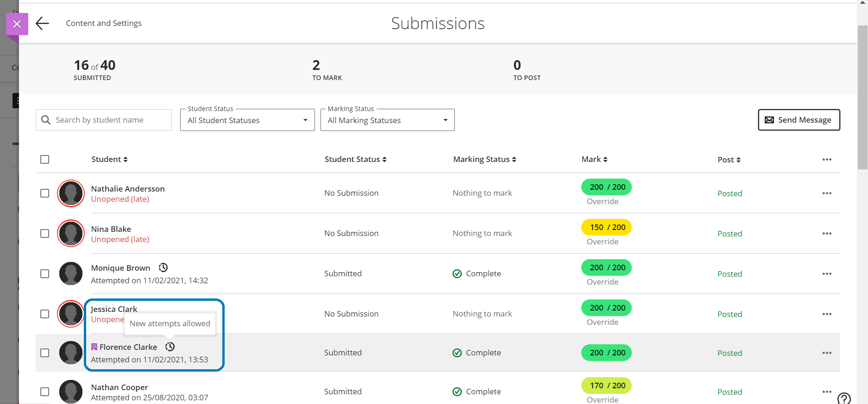Click the Send Message button
Image resolution: width=868 pixels, height=404 pixels.
(x=799, y=120)
